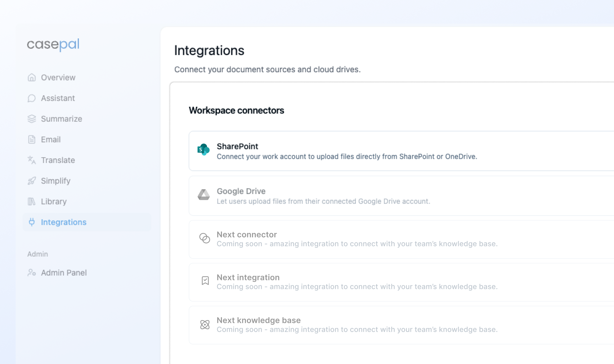Open the Email menu item
The height and width of the screenshot is (364, 614).
click(51, 140)
